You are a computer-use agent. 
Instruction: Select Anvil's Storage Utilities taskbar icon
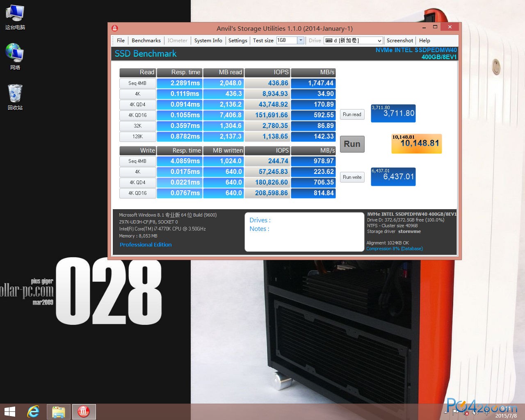[84, 412]
